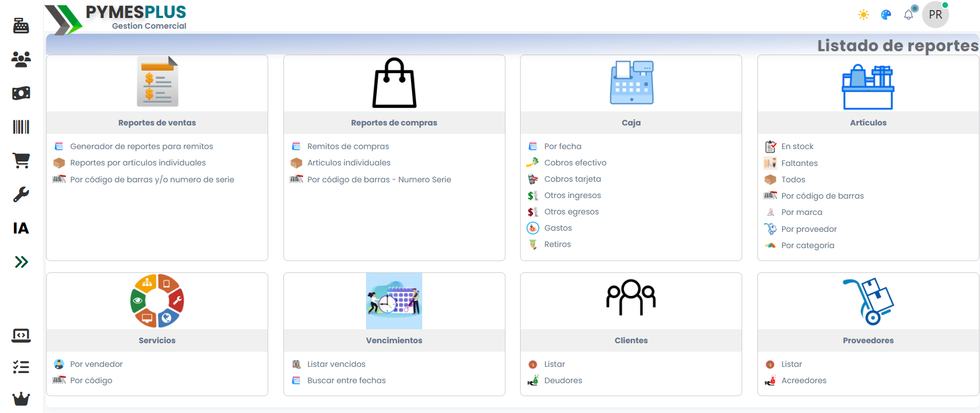
Task: Open the cash register icon in sidebar
Action: (21, 26)
